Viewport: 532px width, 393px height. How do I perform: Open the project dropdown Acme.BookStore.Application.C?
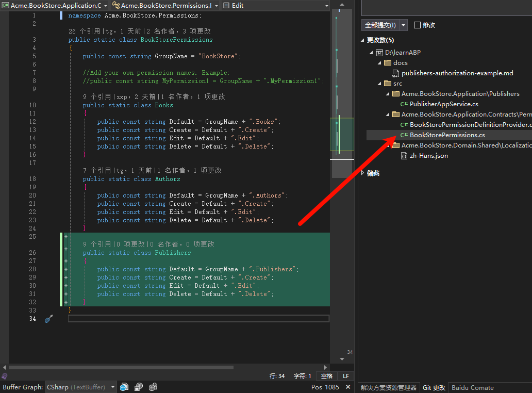click(106, 6)
